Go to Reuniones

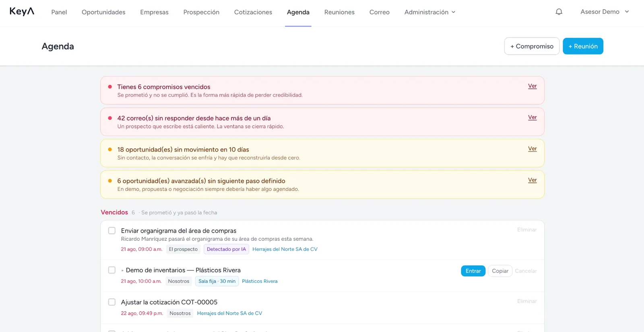pyautogui.click(x=339, y=12)
